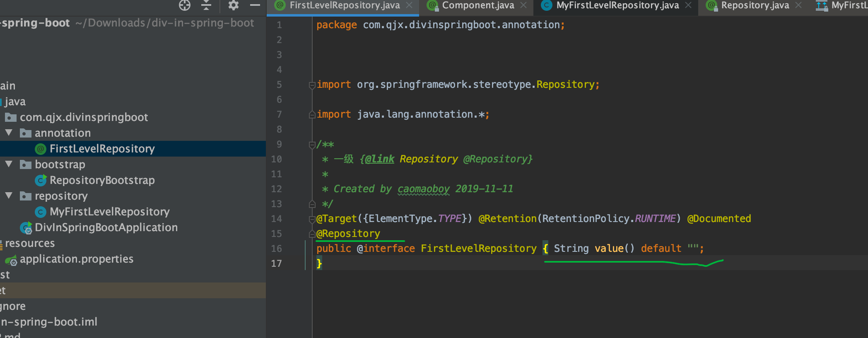Click @Repository annotation on line 15
Viewport: 868px width, 338px height.
348,234
